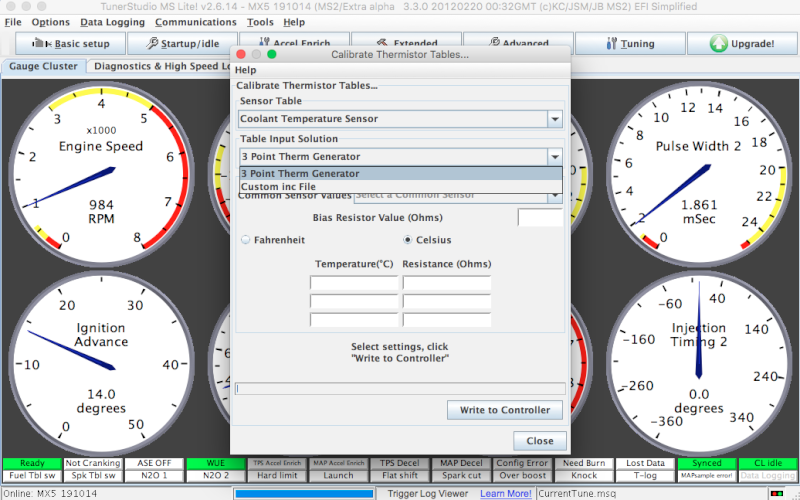Click the Pulse Width 2 gauge
This screenshot has height=500, width=800.
coord(699,174)
